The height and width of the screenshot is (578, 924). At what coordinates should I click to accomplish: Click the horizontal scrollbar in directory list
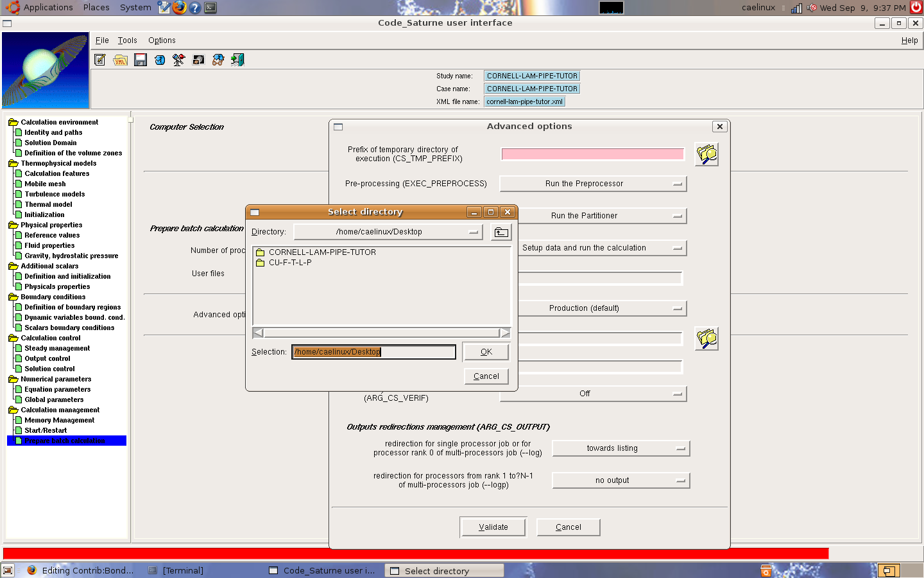382,333
